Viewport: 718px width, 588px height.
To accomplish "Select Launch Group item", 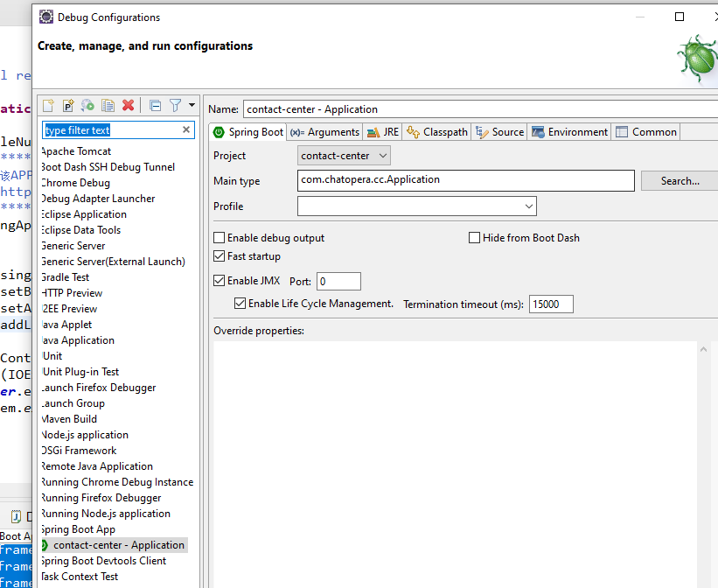I will [73, 403].
